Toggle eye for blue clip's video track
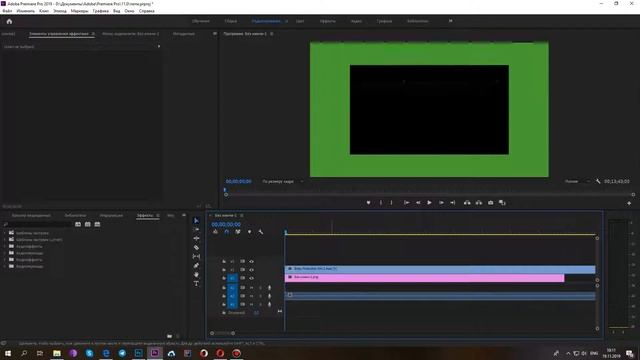The image size is (640, 360). click(251, 270)
